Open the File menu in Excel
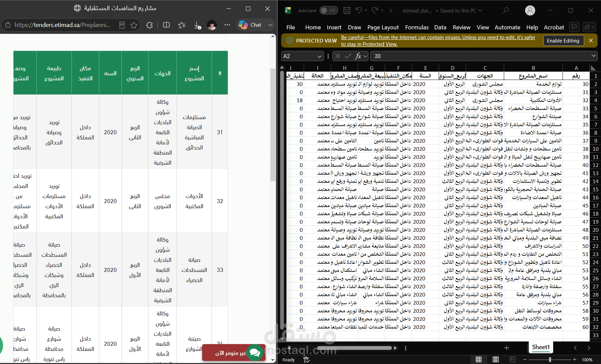 coord(291,27)
